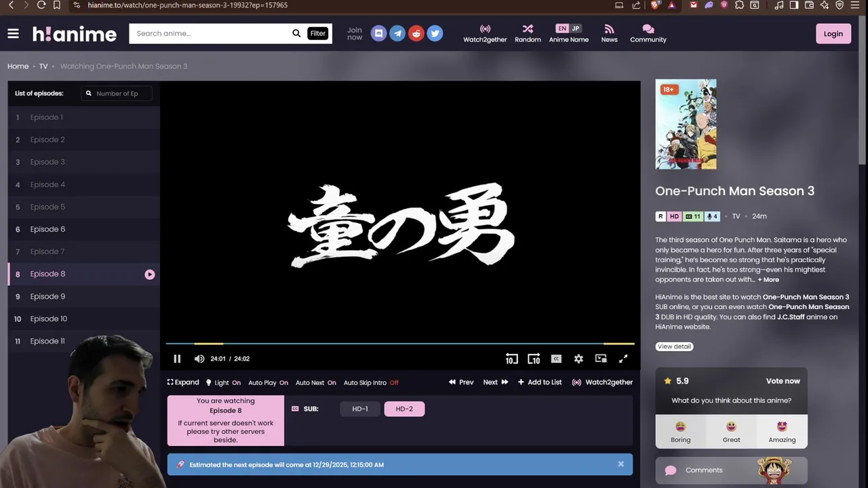Open the search Filter options
Image resolution: width=868 pixels, height=488 pixels.
(318, 33)
